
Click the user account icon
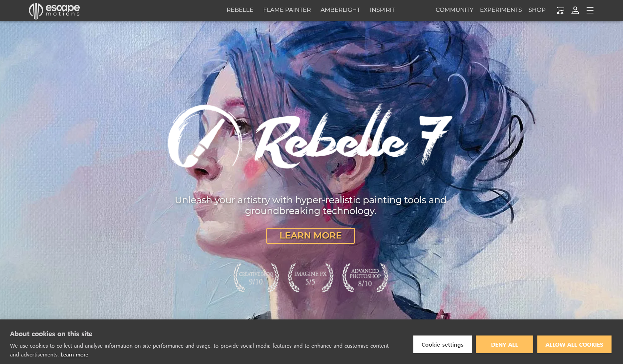pyautogui.click(x=575, y=10)
